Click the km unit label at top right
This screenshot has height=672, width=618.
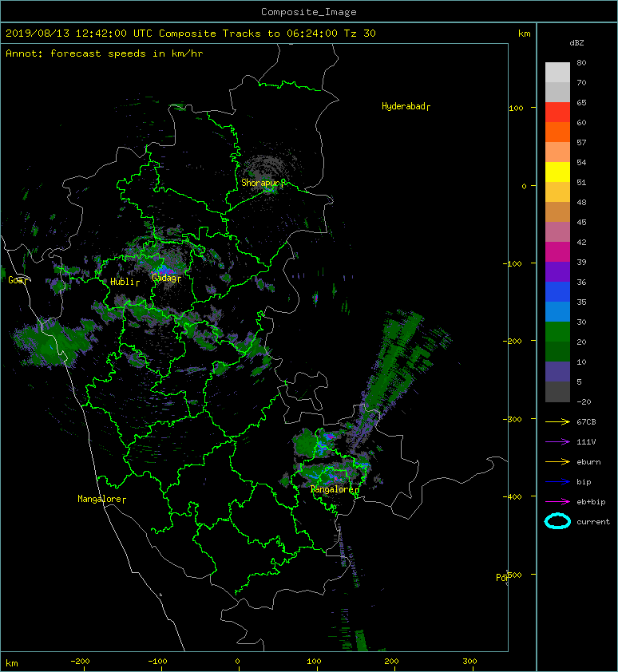pyautogui.click(x=525, y=34)
